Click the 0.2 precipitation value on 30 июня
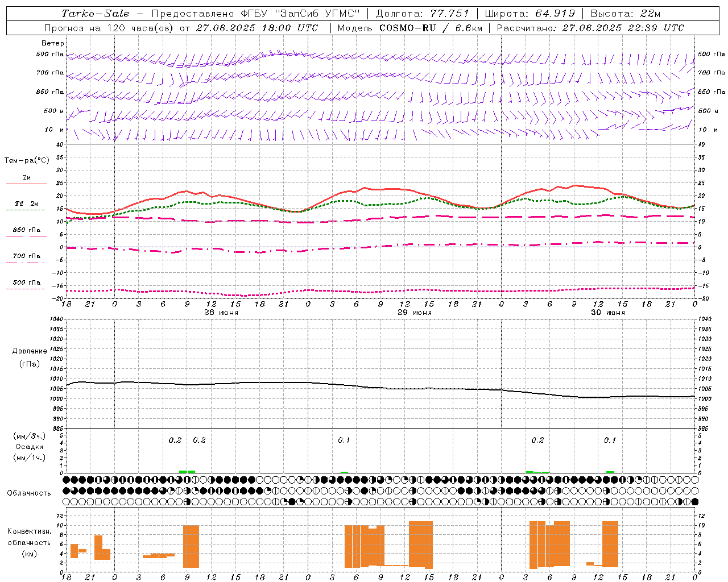728x582 pixels. 537,440
